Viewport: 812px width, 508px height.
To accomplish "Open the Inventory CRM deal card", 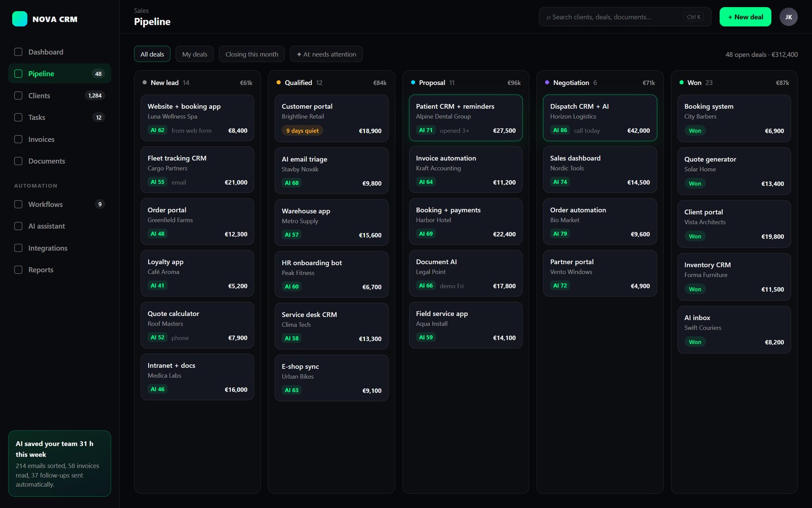I will pos(734,277).
